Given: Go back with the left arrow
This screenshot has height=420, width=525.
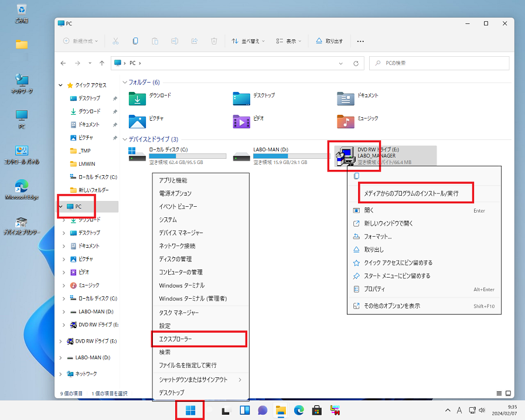Looking at the screenshot, I should pos(63,63).
